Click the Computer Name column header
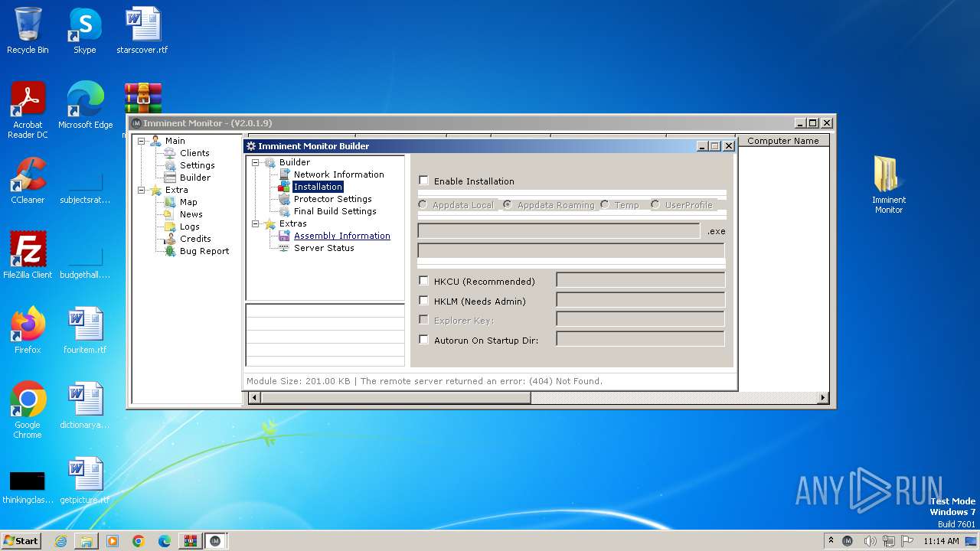This screenshot has height=551, width=980. point(783,141)
